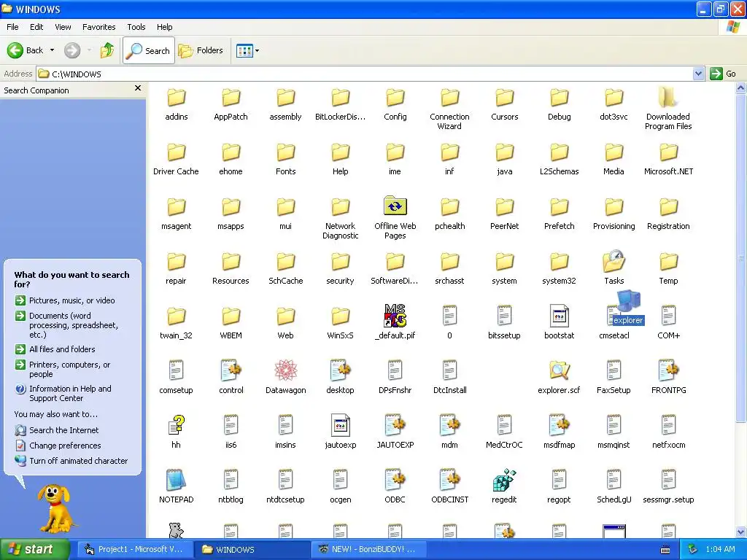Select the msagent folder
This screenshot has height=560, width=747.
176,214
